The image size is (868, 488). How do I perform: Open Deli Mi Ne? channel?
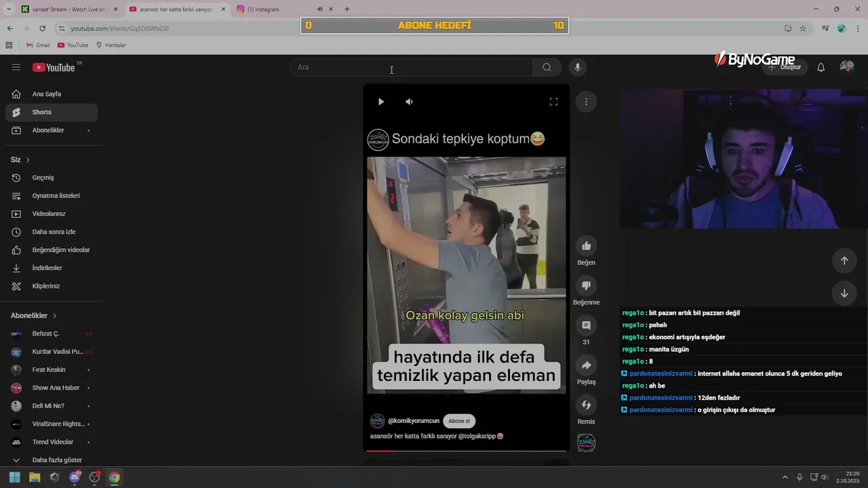tap(52, 406)
